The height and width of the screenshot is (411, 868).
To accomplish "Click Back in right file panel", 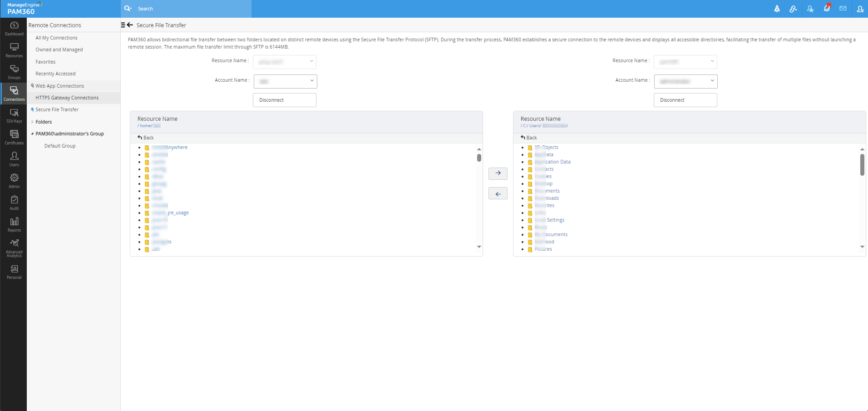I will [529, 138].
